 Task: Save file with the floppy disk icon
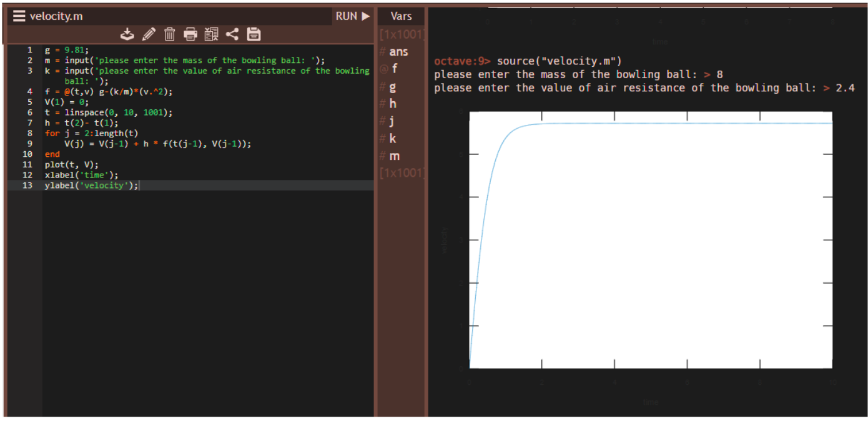point(254,34)
